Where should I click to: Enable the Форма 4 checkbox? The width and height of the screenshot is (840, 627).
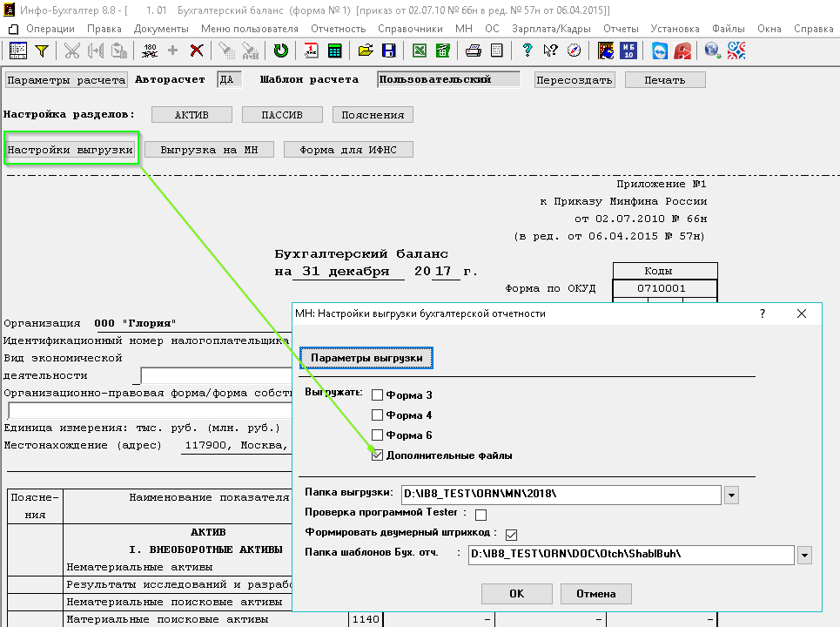[377, 415]
